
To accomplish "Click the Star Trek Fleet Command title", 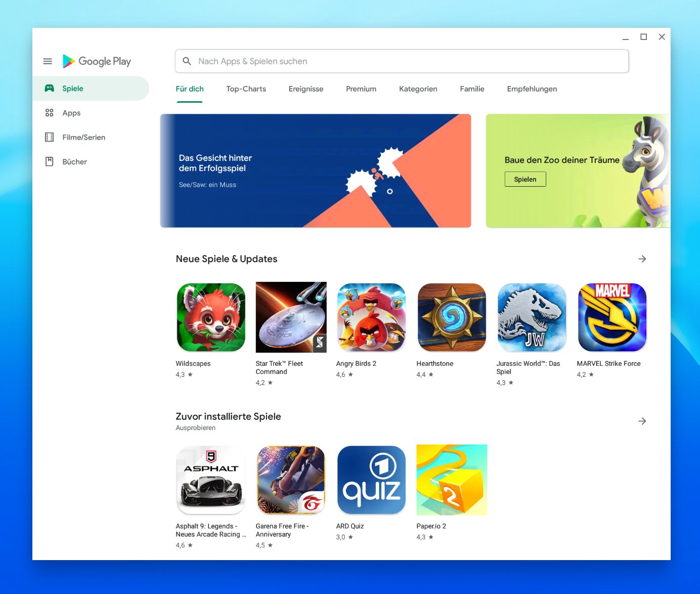I will 279,368.
